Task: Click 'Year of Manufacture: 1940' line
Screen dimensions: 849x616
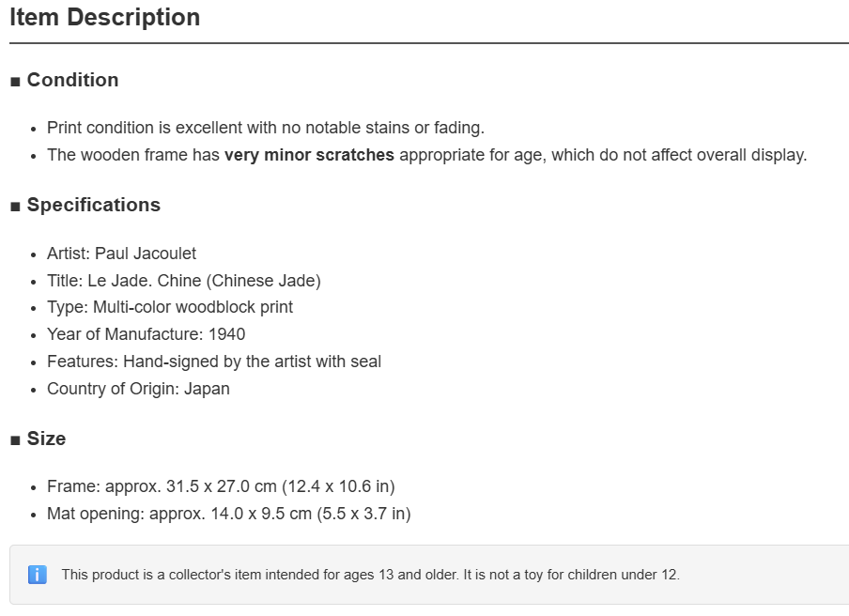Action: pos(147,334)
